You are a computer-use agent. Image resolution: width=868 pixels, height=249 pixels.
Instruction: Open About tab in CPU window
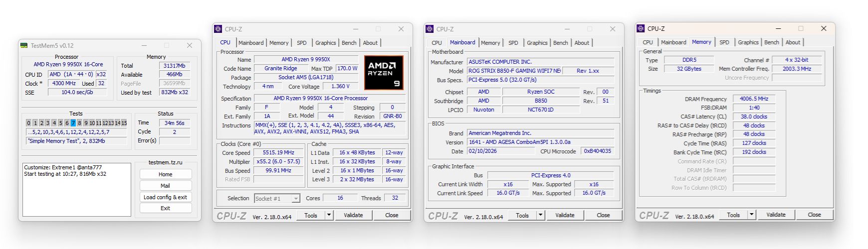(x=370, y=43)
